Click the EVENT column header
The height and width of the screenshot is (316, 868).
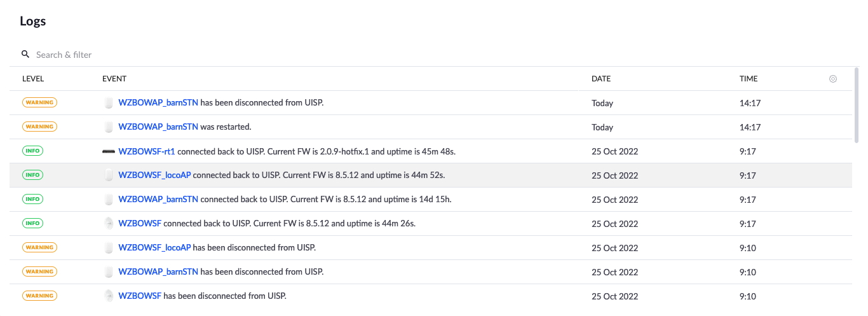tap(114, 79)
